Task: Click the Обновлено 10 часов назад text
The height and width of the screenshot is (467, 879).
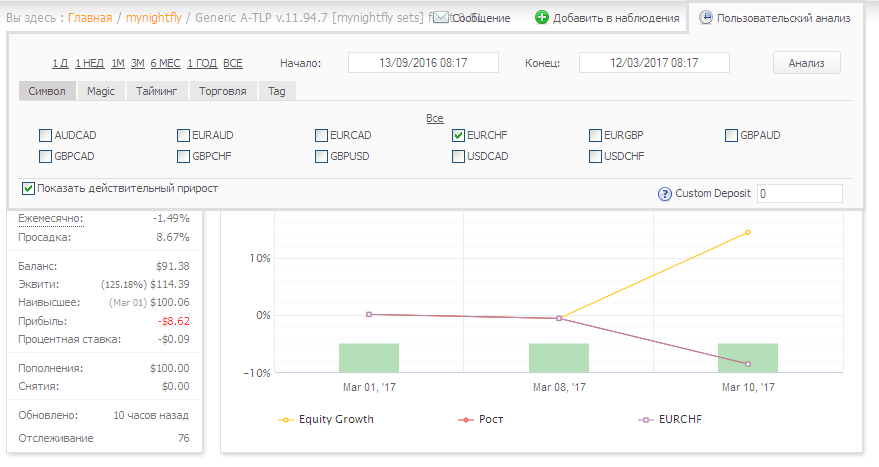Action: 151,415
